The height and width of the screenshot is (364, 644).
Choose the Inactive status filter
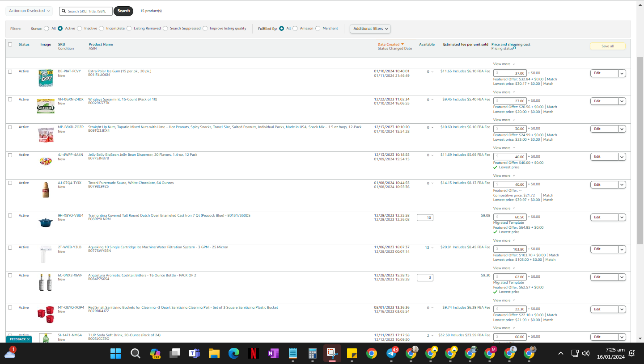coord(80,29)
